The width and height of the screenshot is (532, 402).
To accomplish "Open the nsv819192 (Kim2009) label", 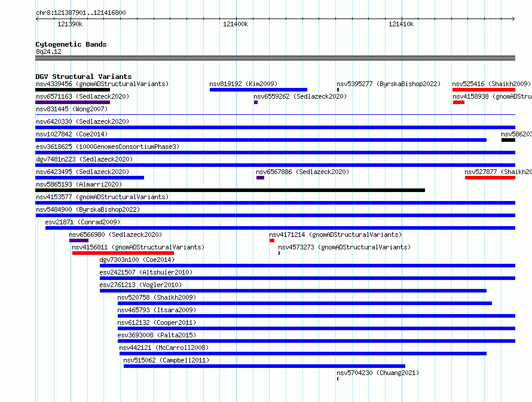I will [x=243, y=84].
